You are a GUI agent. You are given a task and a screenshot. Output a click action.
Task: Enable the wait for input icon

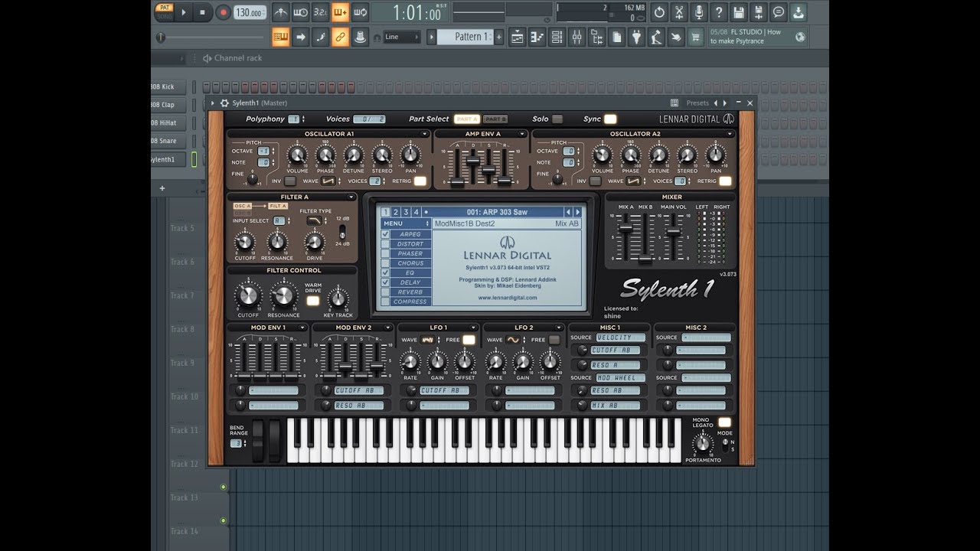click(x=301, y=12)
